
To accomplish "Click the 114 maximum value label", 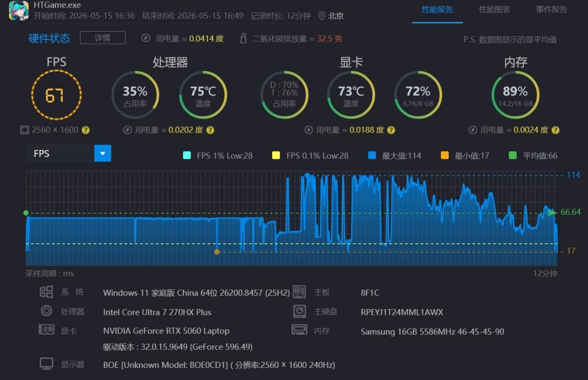I will click(x=574, y=175).
